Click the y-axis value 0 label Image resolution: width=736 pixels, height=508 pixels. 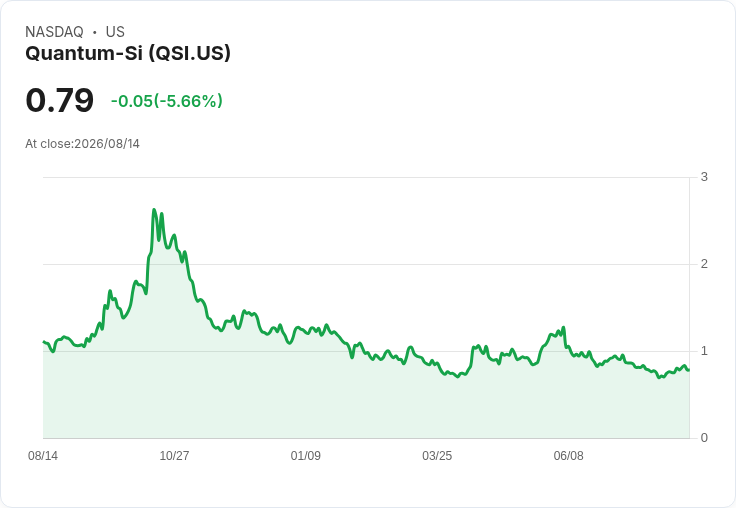coord(704,438)
